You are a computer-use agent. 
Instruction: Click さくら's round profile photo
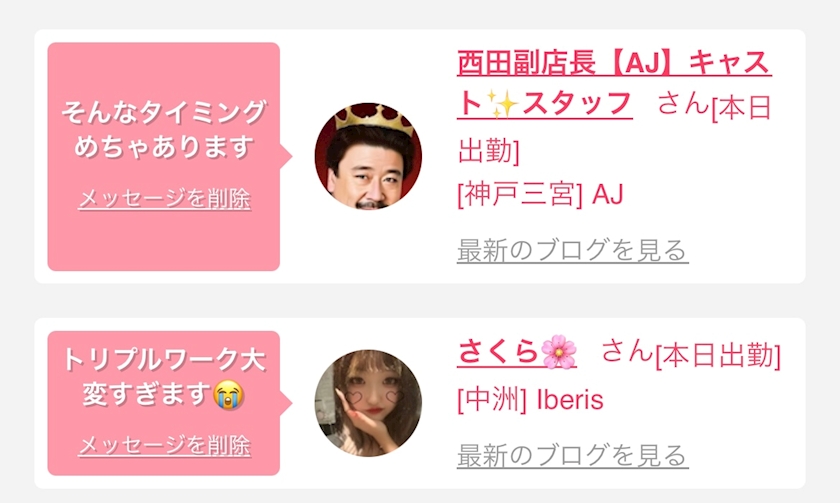click(368, 403)
